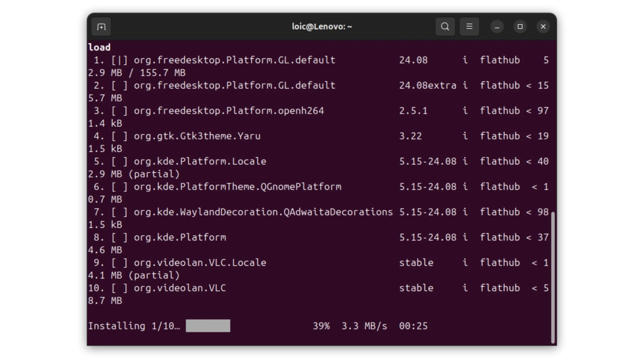This screenshot has height=362, width=644.
Task: Open a new terminal tab
Action: point(101,27)
